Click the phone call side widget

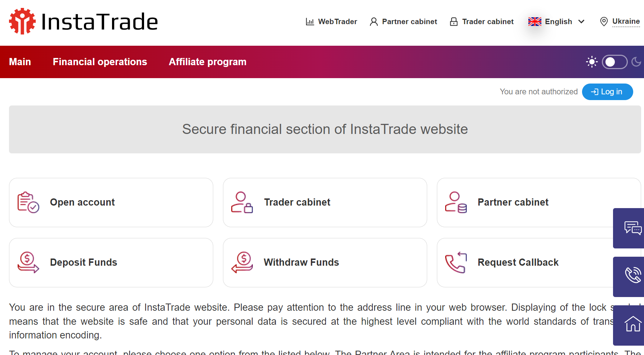click(632, 276)
